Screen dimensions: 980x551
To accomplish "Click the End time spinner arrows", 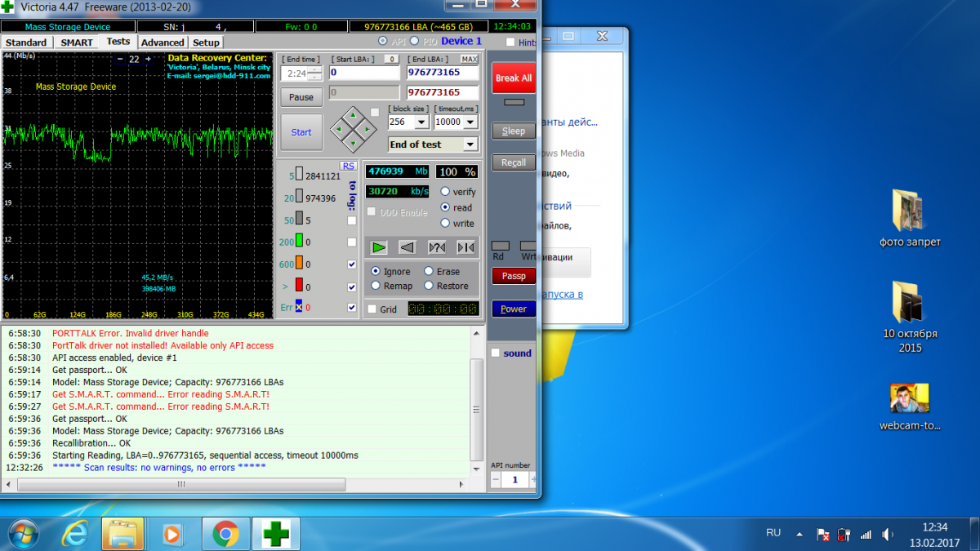I will (315, 73).
